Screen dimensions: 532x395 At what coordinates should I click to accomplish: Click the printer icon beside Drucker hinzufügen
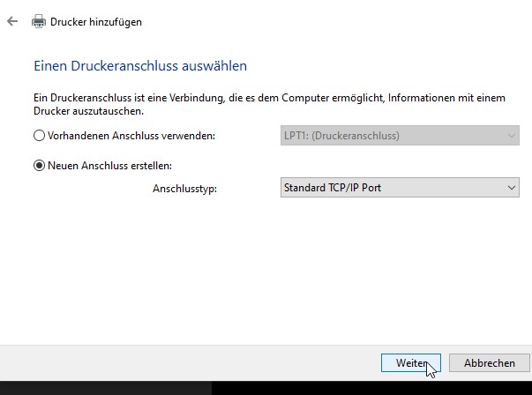pyautogui.click(x=39, y=21)
